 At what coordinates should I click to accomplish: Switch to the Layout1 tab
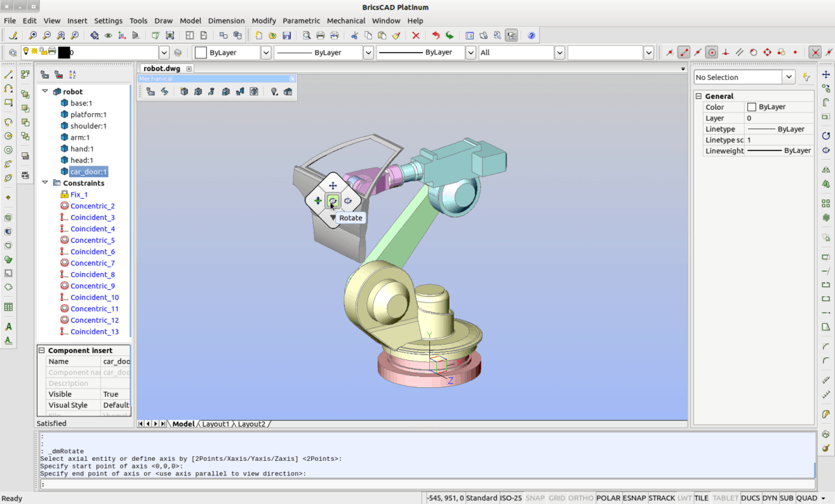click(x=216, y=424)
